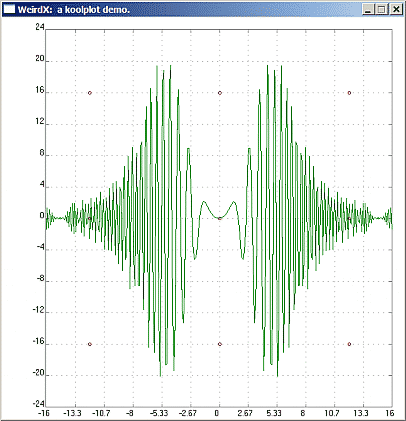The height and width of the screenshot is (421, 406).
Task: Minimize the WeirdX koolplot window
Action: point(368,9)
